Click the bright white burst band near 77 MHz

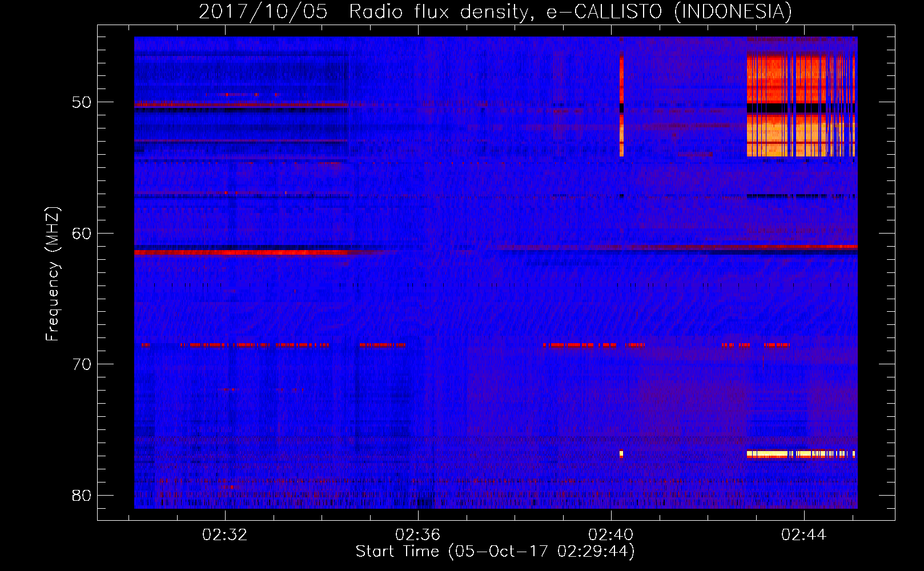[x=801, y=454]
